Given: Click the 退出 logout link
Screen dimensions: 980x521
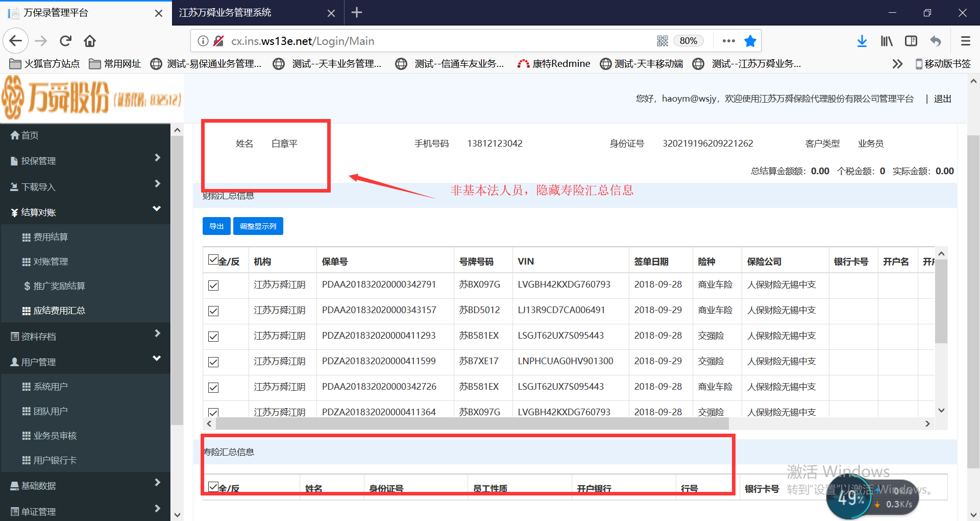Looking at the screenshot, I should tap(942, 99).
